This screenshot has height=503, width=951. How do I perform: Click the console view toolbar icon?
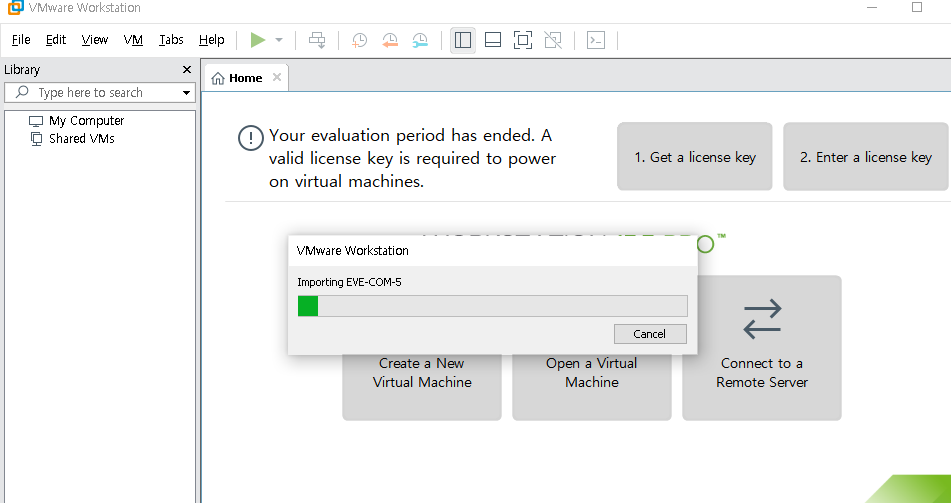[x=596, y=40]
